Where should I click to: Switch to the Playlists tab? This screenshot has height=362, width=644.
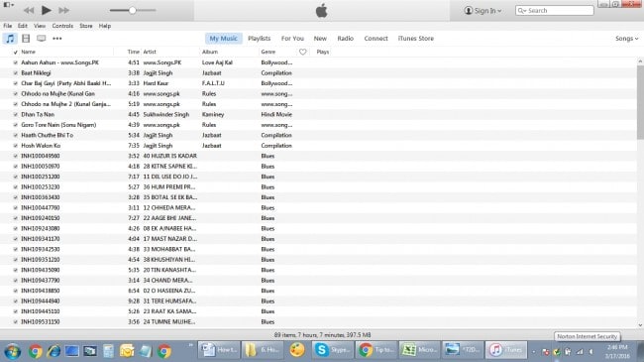pyautogui.click(x=260, y=39)
